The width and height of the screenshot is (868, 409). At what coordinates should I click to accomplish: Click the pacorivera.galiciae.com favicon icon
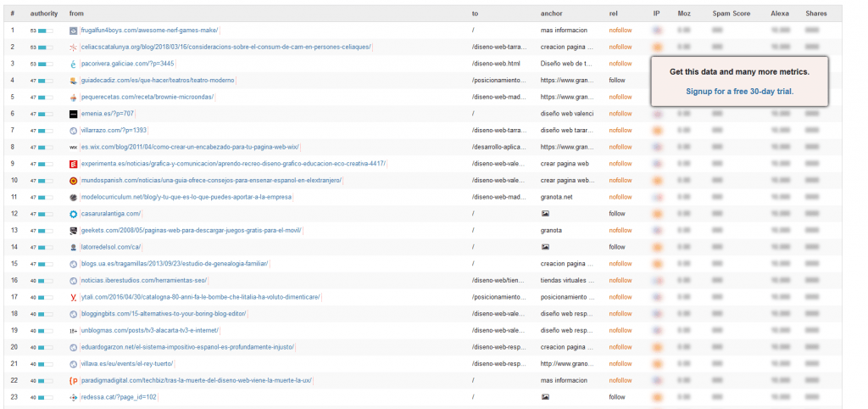click(x=73, y=64)
